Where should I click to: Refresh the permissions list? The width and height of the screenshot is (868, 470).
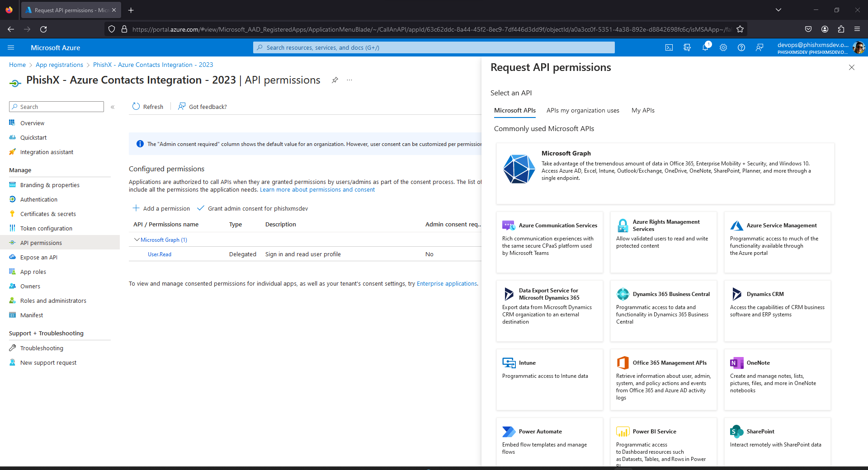tap(148, 107)
